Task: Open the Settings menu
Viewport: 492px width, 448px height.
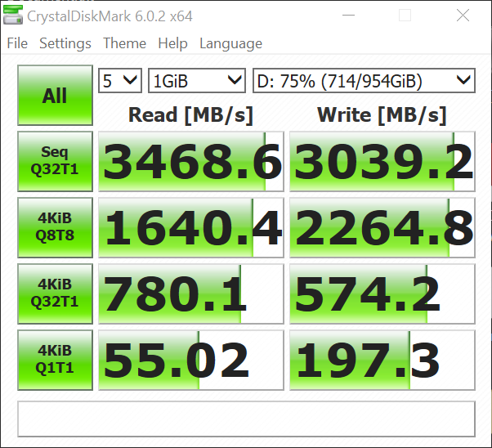Action: [x=65, y=43]
